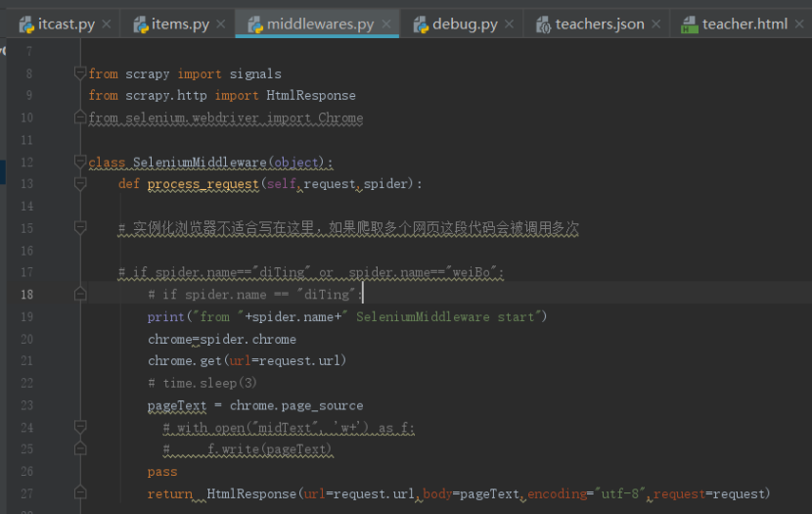Viewport: 812px width, 514px height.
Task: Click the 'print' call on line 19
Action: coord(165,317)
